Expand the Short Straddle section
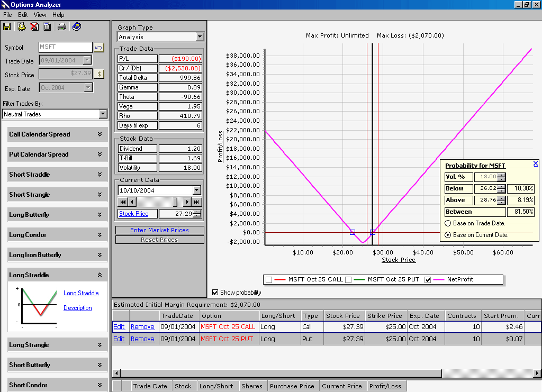The image size is (542, 392). (x=100, y=175)
